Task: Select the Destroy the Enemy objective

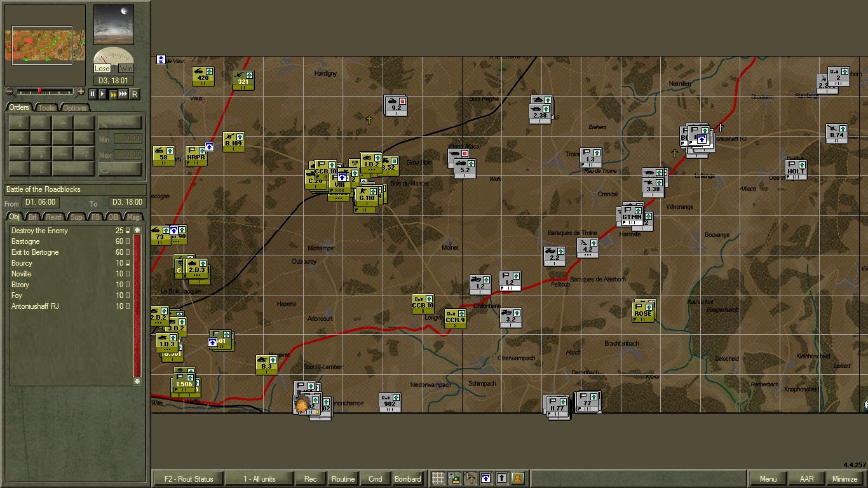Action: 71,231
